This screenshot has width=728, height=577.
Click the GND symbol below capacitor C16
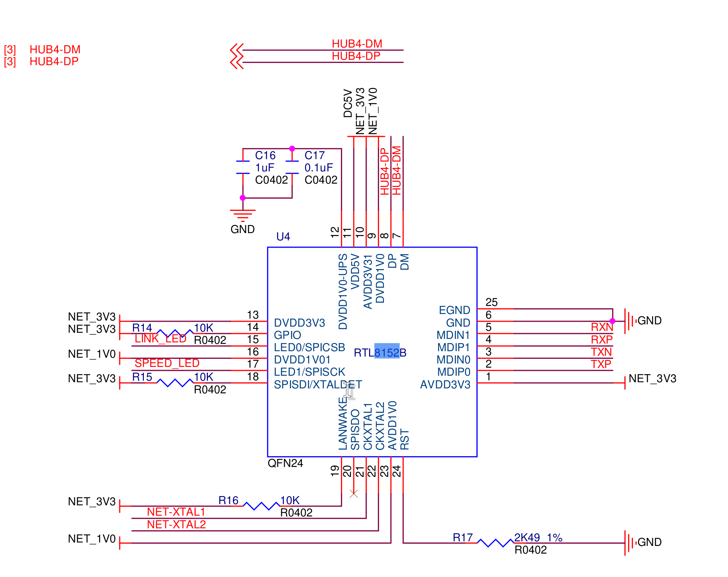coord(243,216)
